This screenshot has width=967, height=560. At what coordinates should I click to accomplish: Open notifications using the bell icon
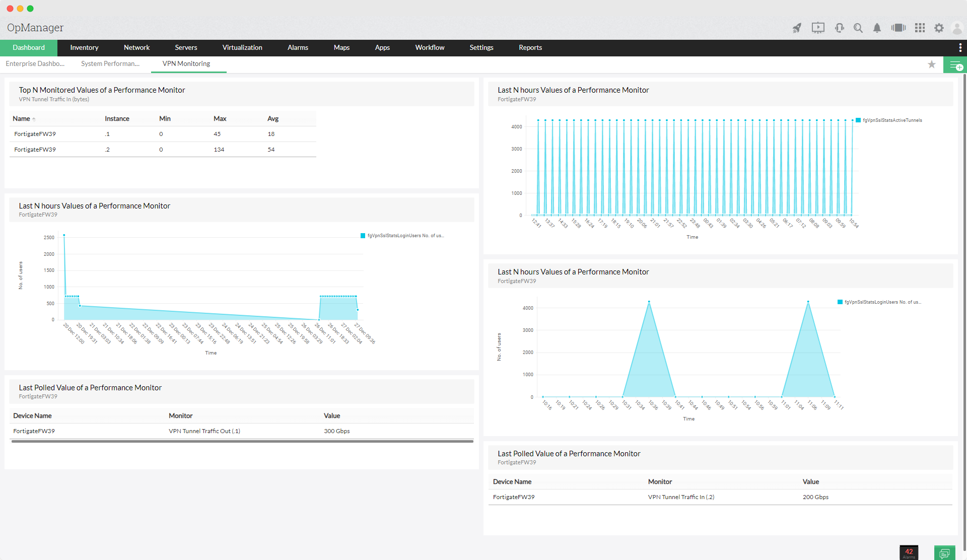tap(877, 28)
